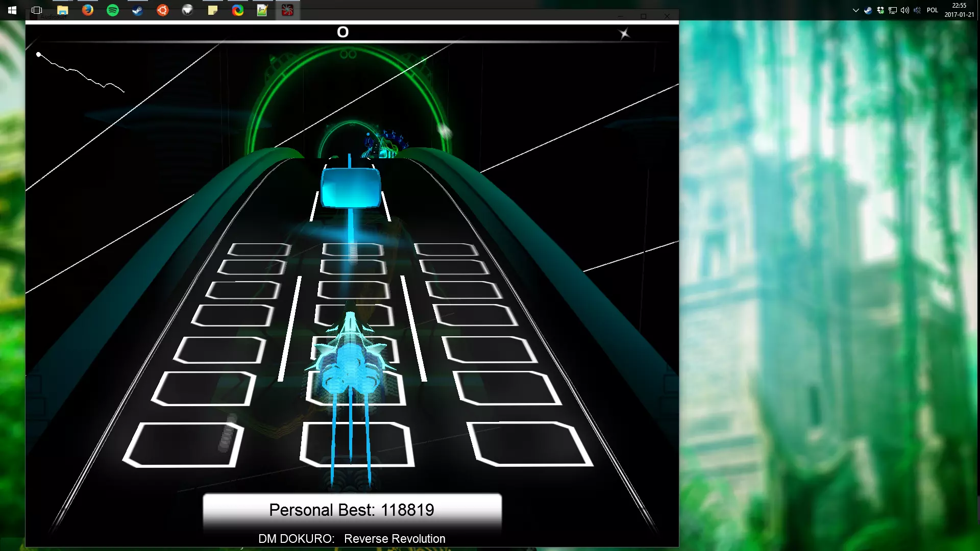The height and width of the screenshot is (551, 980).
Task: Open the network status tray icon
Action: [x=893, y=10]
